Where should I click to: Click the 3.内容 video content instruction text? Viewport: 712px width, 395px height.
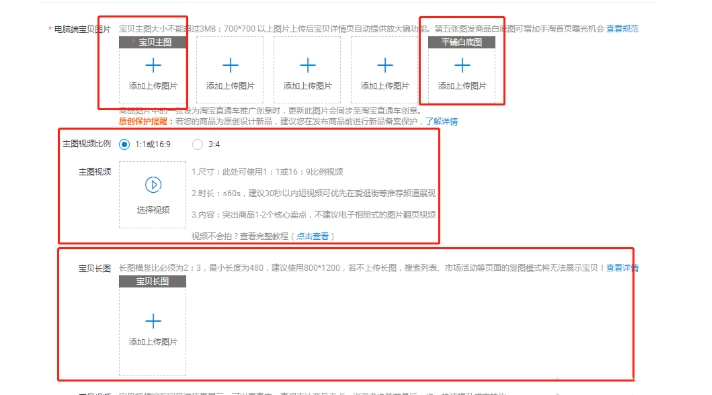tap(313, 214)
